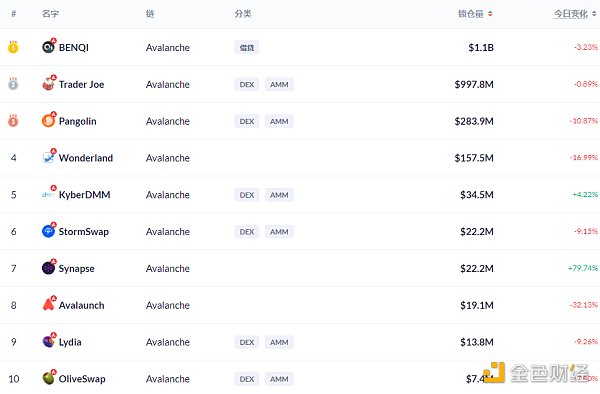Click the Trader Joe logo icon

point(48,84)
